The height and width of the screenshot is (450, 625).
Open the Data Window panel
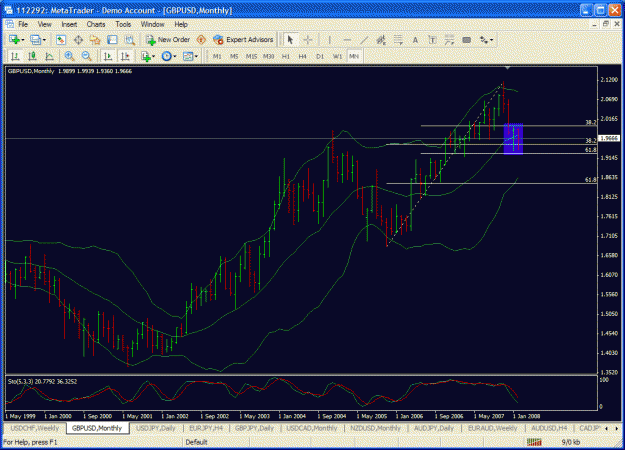[79, 40]
